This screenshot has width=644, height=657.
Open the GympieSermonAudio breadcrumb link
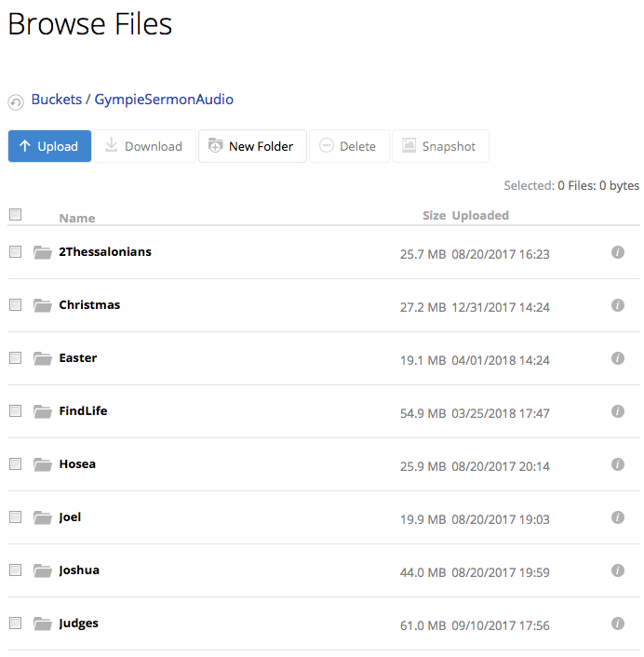164,100
